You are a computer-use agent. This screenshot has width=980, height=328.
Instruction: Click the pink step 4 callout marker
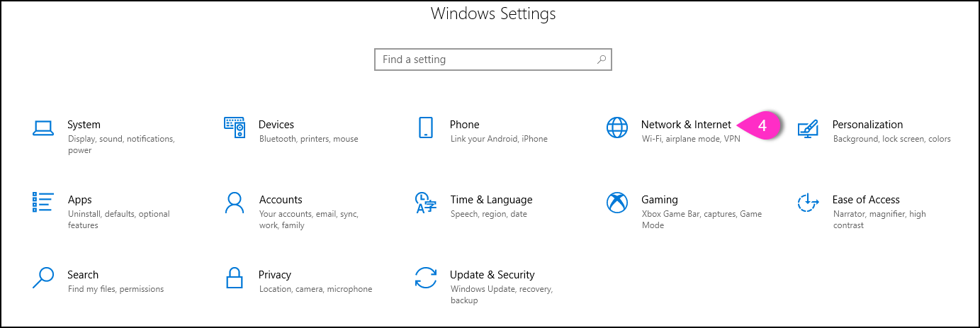760,125
